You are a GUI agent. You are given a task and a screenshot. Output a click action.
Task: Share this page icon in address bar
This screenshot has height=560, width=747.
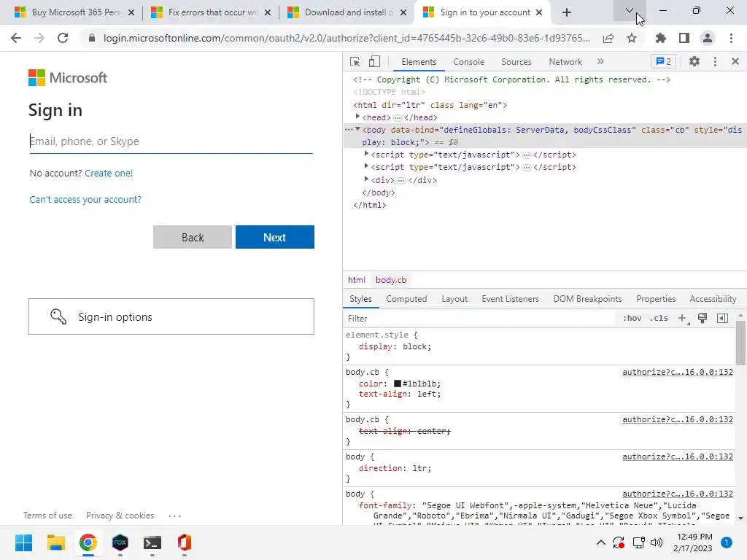(x=608, y=39)
